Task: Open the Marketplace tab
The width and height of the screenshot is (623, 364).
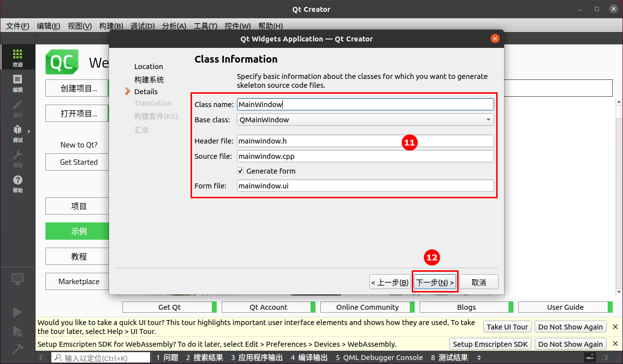Action: pos(78,281)
